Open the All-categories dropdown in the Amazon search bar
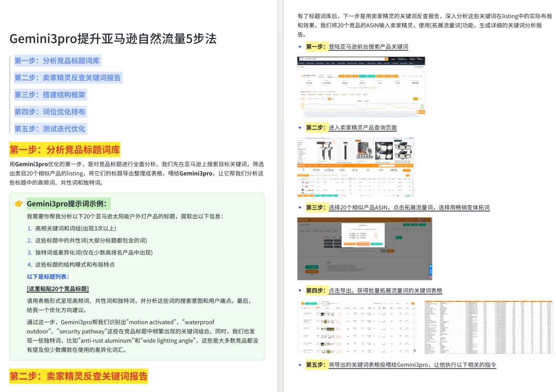 click(x=301, y=59)
